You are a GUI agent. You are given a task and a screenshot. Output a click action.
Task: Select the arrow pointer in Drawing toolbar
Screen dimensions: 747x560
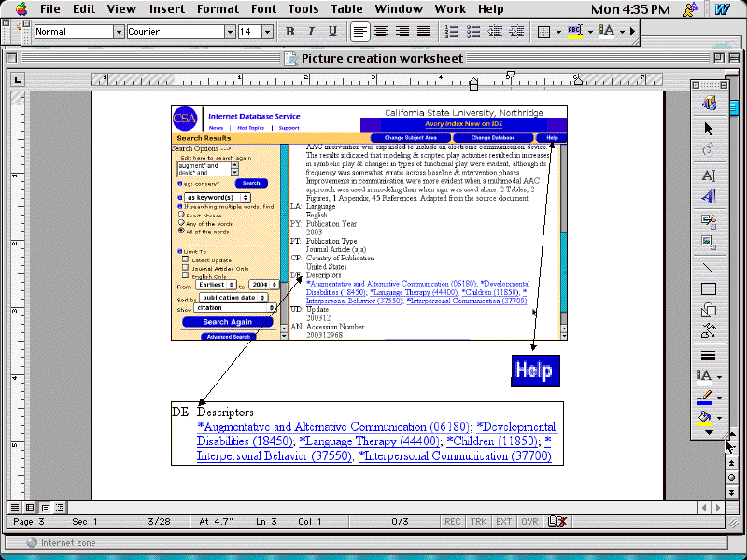pos(709,129)
